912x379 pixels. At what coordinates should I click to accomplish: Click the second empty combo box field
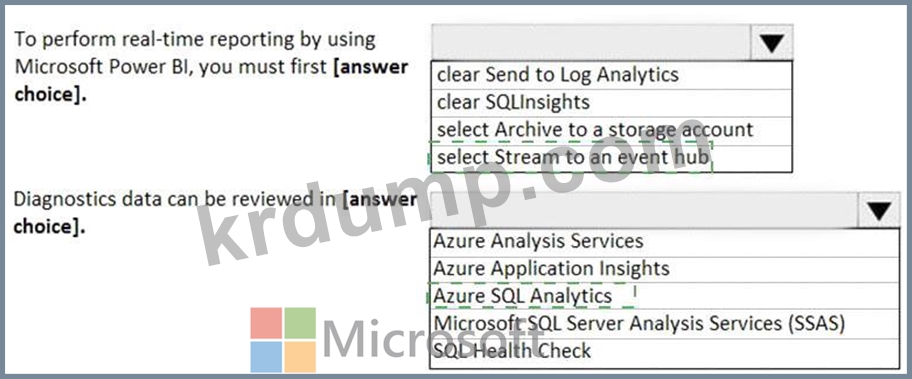(x=644, y=210)
